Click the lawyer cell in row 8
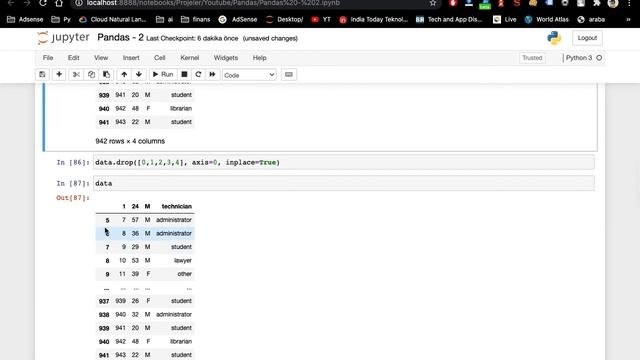This screenshot has height=360, width=640. (x=183, y=260)
